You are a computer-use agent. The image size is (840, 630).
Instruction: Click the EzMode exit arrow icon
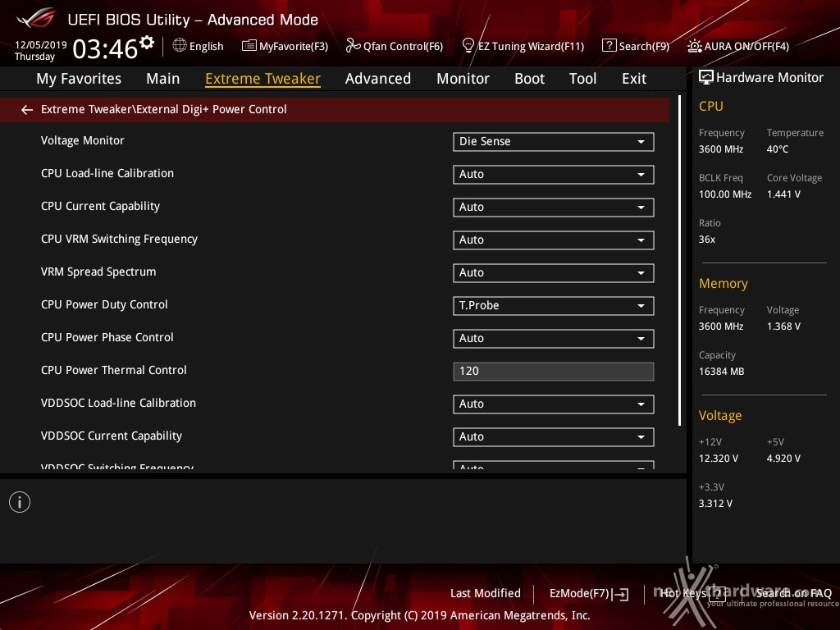(x=620, y=594)
